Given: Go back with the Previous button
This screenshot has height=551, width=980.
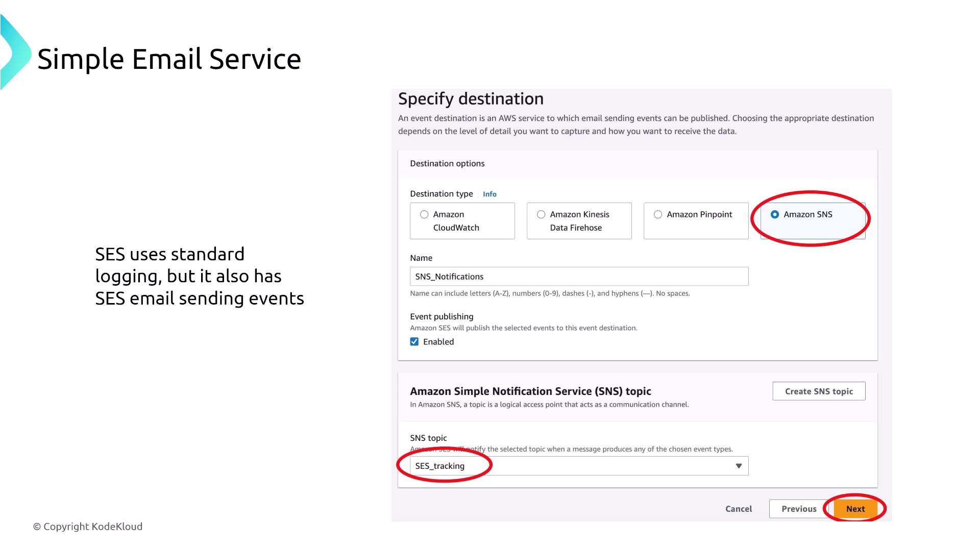Looking at the screenshot, I should point(799,509).
